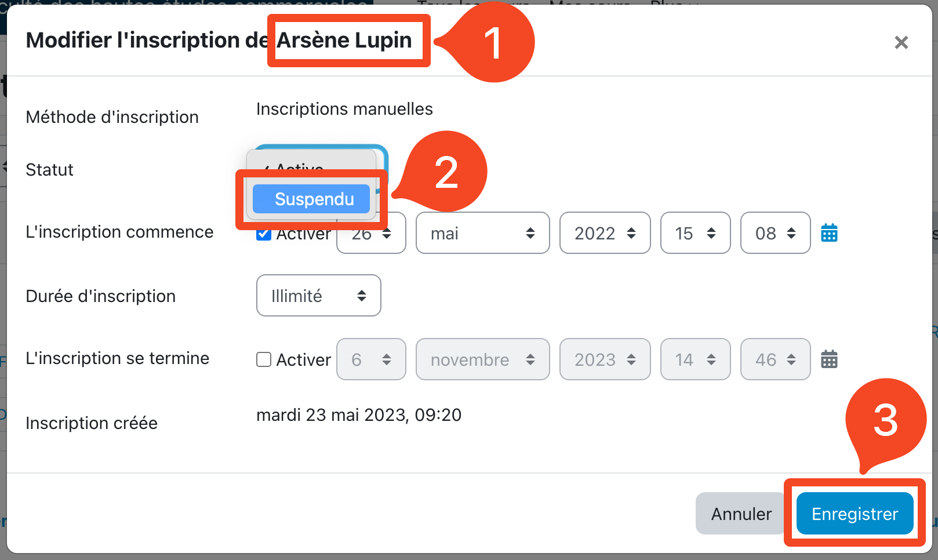This screenshot has width=938, height=560.
Task: Expand the Durée d'inscription Illimité dropdown
Action: pos(318,296)
